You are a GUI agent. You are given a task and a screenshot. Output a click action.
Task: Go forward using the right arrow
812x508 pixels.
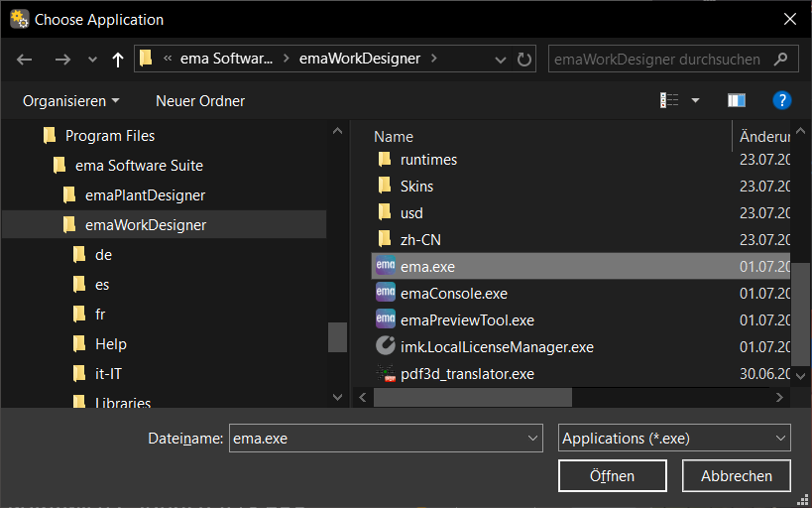pos(62,60)
